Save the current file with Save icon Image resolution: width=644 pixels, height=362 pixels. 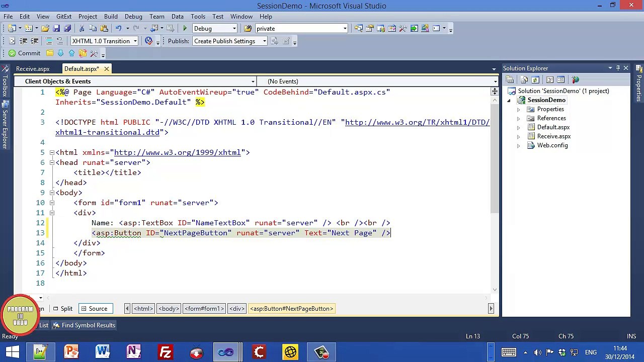(56, 29)
